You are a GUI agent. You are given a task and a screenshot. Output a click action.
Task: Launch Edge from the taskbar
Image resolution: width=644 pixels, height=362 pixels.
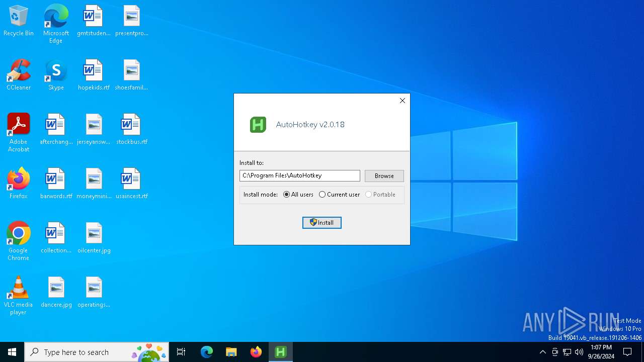tap(207, 352)
